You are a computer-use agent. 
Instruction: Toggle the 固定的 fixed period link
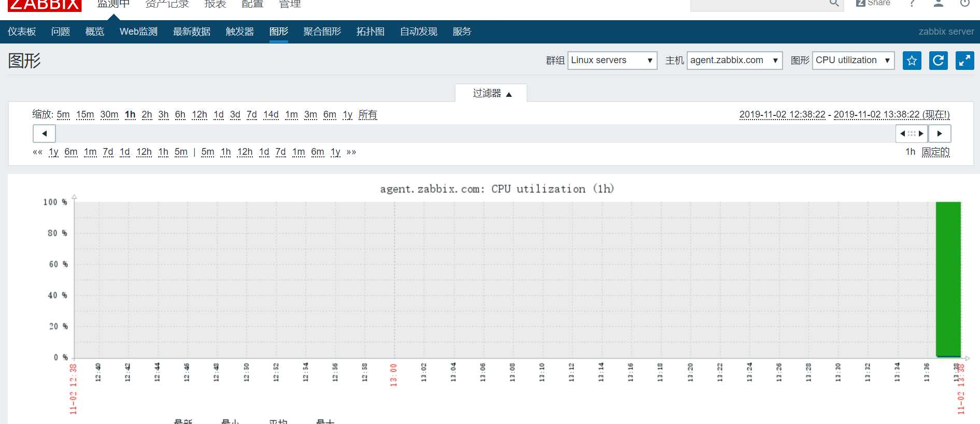[936, 152]
